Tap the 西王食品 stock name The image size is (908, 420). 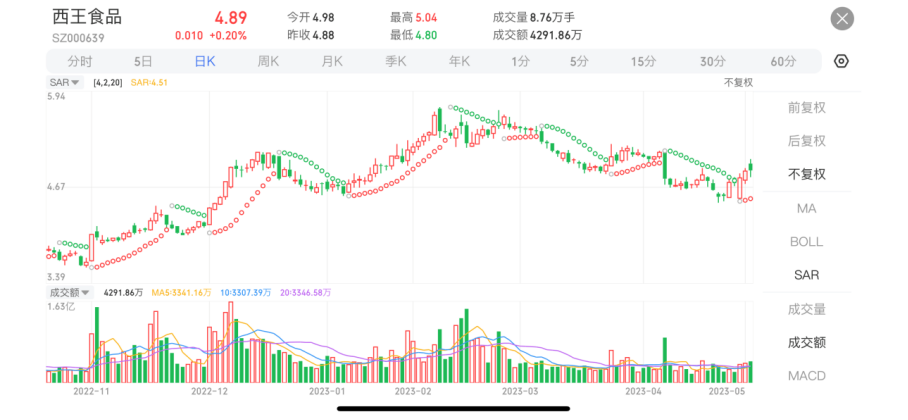[x=87, y=17]
